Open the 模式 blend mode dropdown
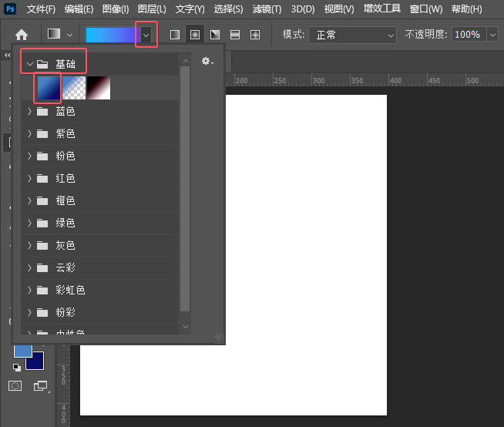The height and width of the screenshot is (427, 504). coord(353,35)
